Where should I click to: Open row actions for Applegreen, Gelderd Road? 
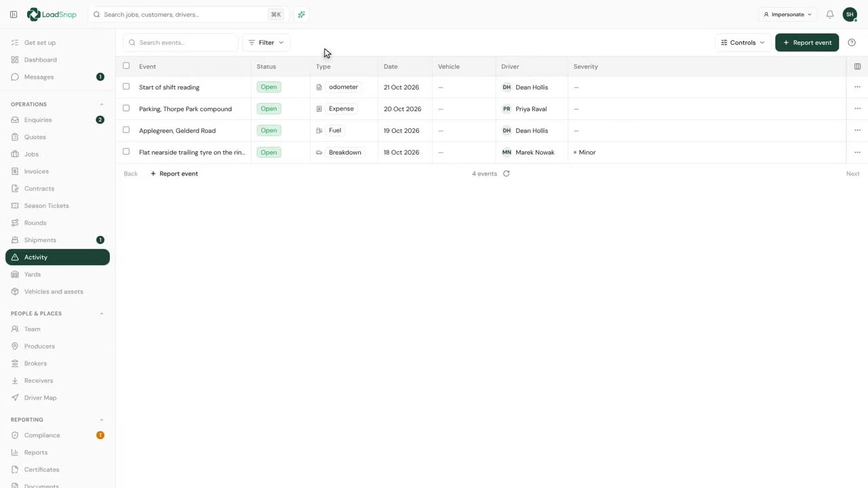click(857, 130)
